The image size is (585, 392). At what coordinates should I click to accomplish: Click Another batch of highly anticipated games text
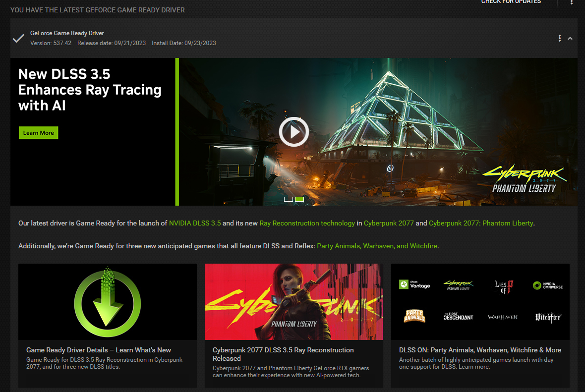click(x=477, y=363)
